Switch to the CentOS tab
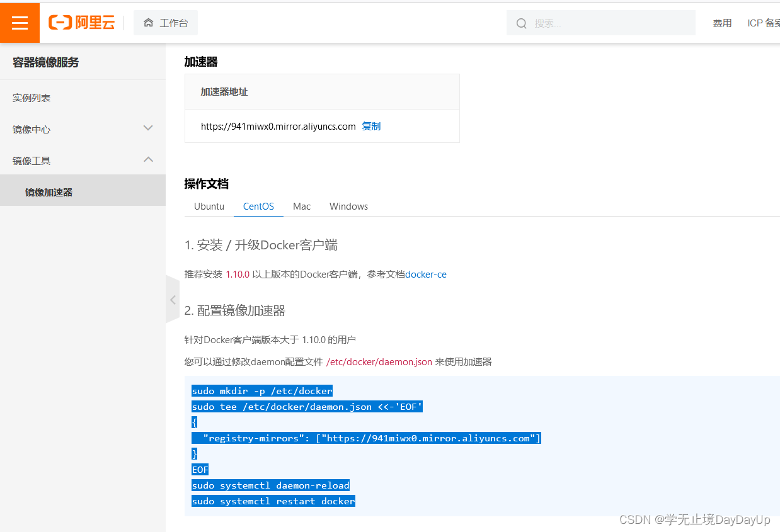 coord(258,207)
